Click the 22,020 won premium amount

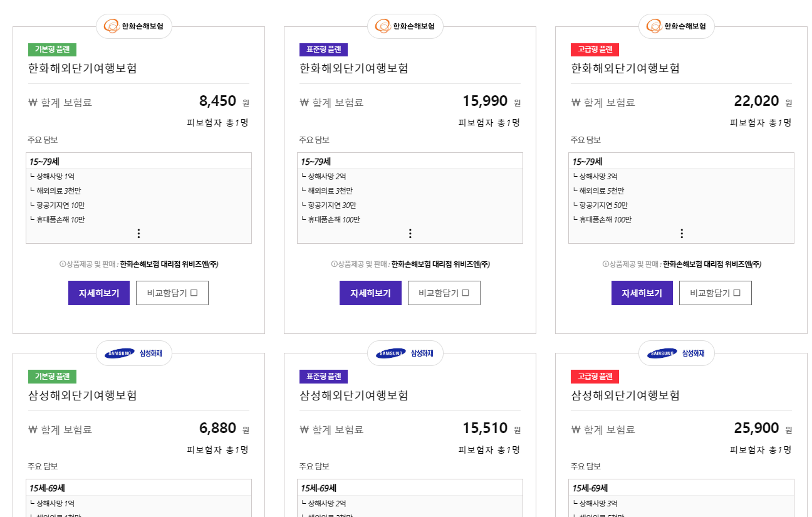pyautogui.click(x=756, y=102)
